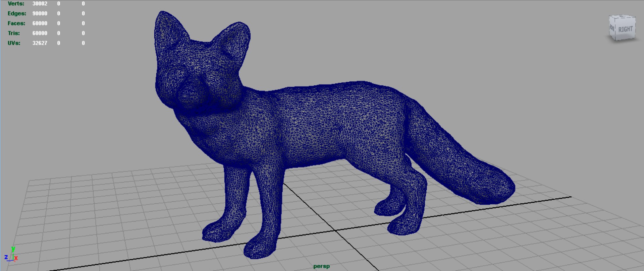
Task: Click the edge count 90000
Action: 40,13
